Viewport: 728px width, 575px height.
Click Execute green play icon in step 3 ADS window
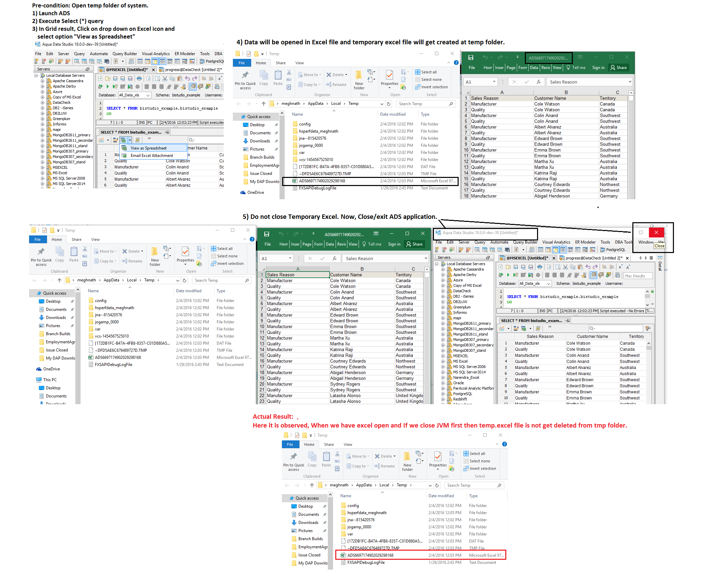(108, 87)
